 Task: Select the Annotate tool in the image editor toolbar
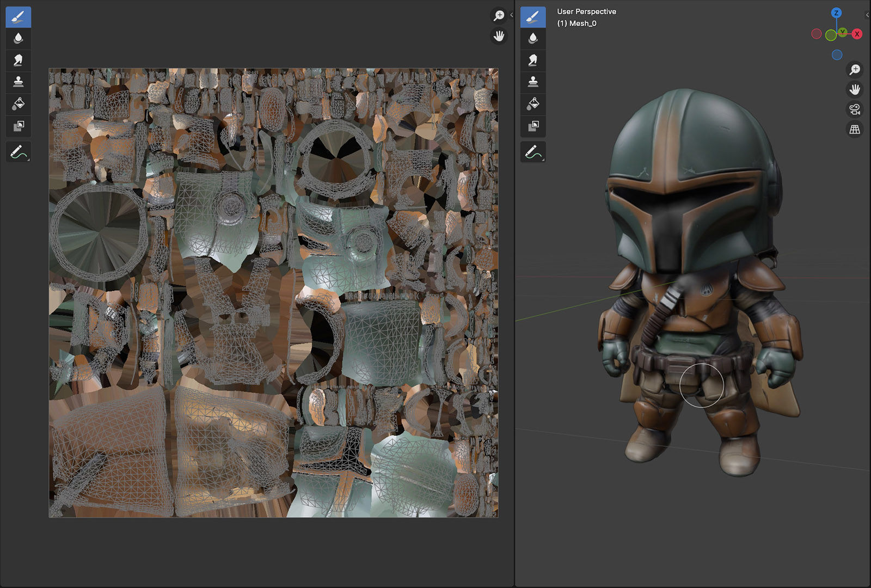[18, 152]
